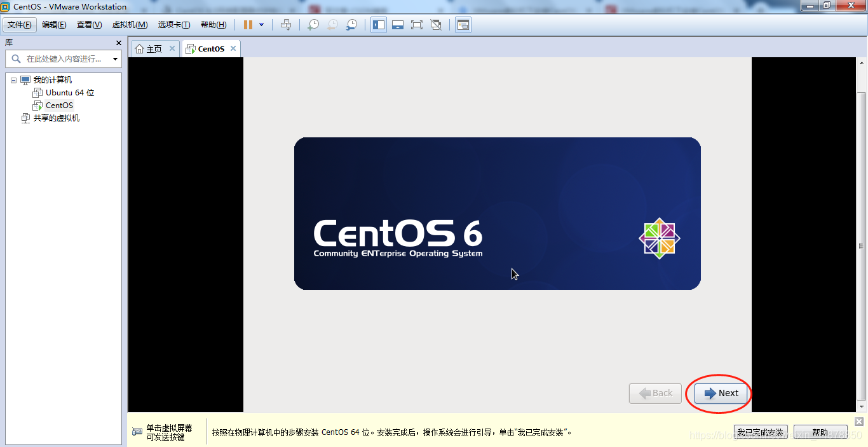This screenshot has height=447, width=868.
Task: Click the Unity mode toolbar icon
Action: [x=436, y=25]
